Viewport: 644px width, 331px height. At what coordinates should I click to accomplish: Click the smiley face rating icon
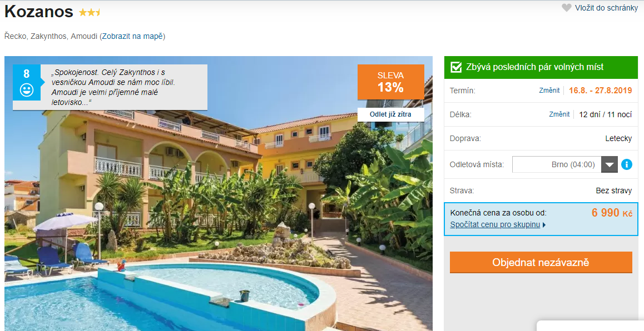point(27,90)
